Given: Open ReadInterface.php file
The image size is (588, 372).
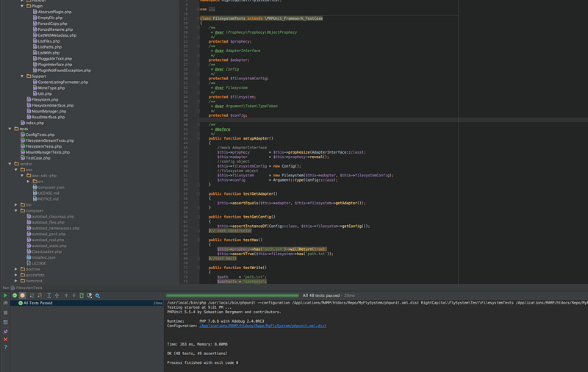Looking at the screenshot, I should (46, 117).
